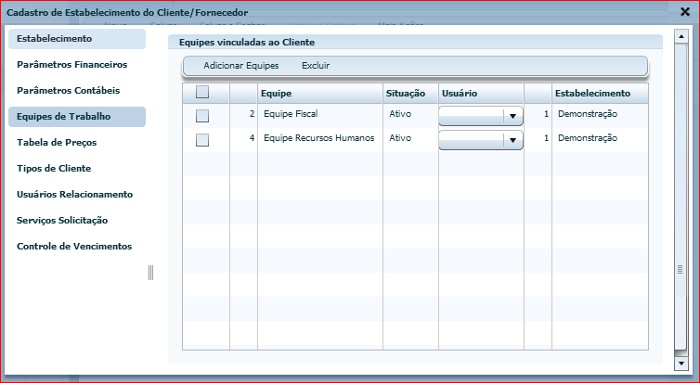Sort by the Estabelecimento column header
This screenshot has height=383, width=700.
(600, 93)
